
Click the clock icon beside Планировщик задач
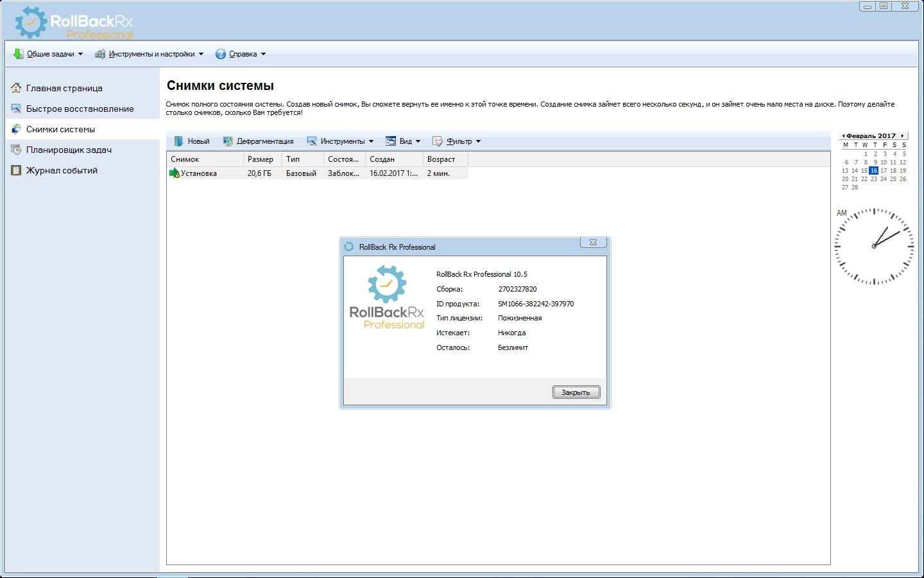[16, 150]
